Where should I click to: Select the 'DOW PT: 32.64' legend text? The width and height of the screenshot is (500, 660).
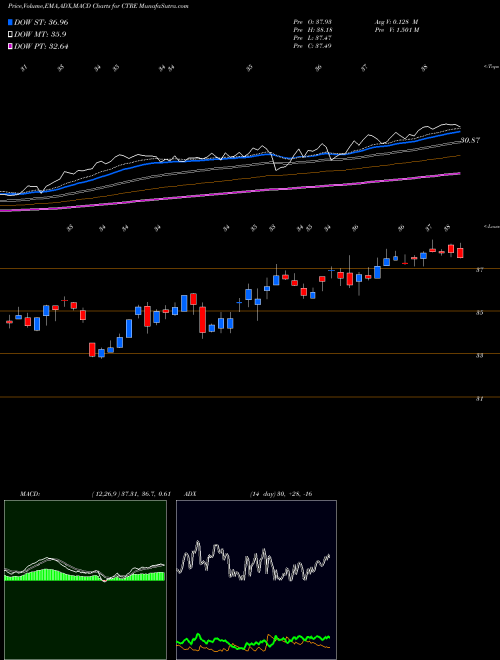(41, 46)
